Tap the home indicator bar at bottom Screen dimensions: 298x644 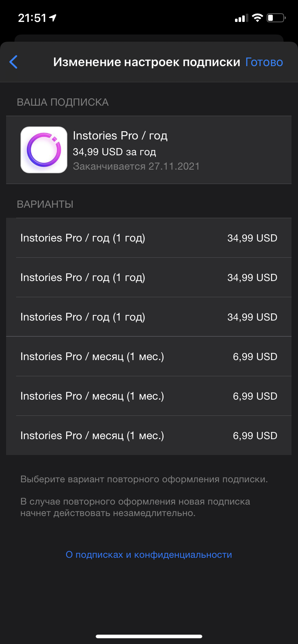149,636
